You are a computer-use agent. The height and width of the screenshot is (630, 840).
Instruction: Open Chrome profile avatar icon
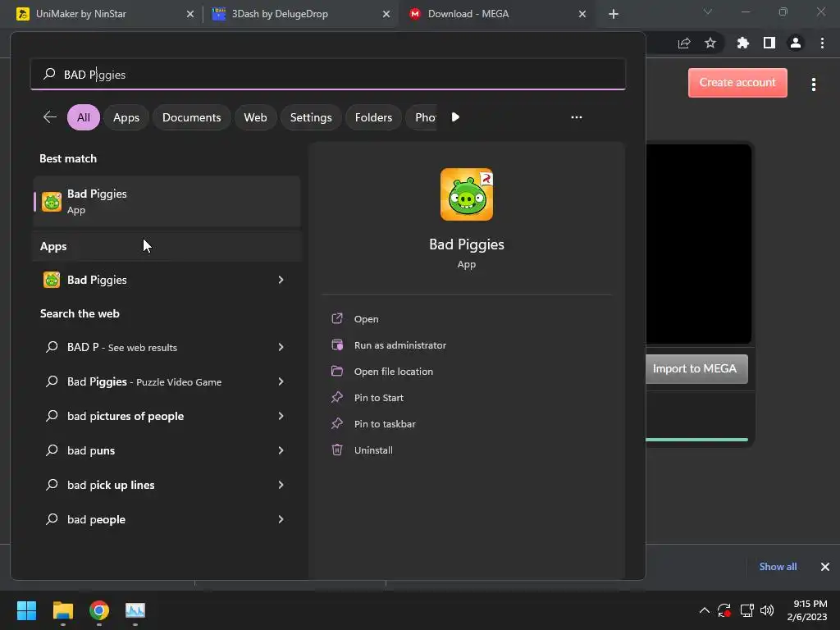tap(796, 43)
